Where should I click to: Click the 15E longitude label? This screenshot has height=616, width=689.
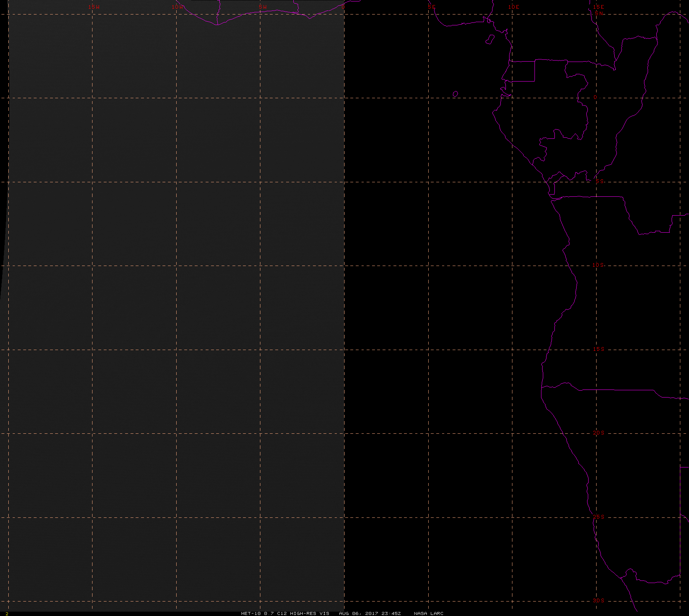[599, 7]
